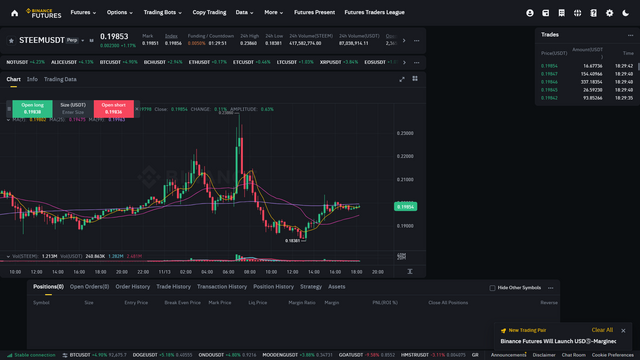This screenshot has width=640, height=360.
Task: Open the Trade History tab
Action: (173, 287)
